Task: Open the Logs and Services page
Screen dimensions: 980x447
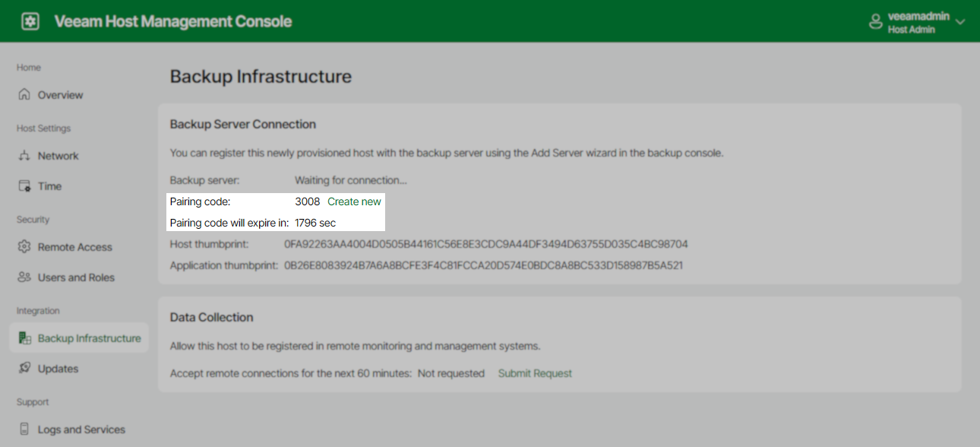Action: pos(81,429)
